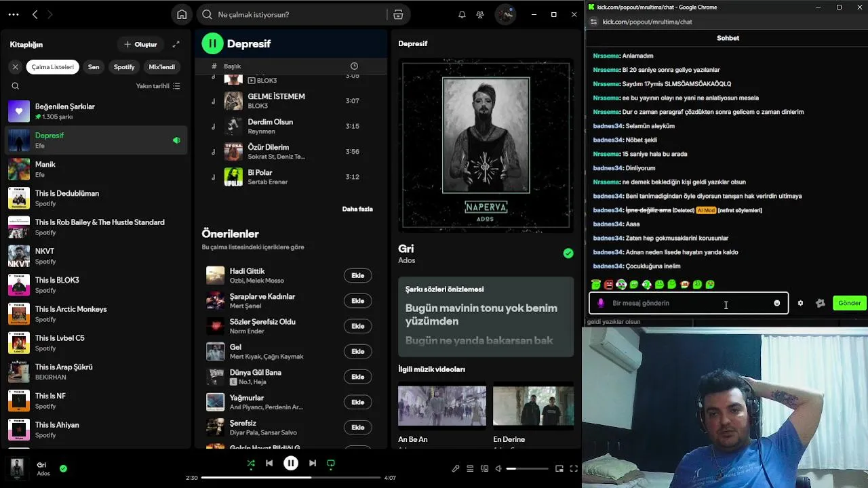This screenshot has height=488, width=868.
Task: Open the miniplayer
Action: coord(559,468)
